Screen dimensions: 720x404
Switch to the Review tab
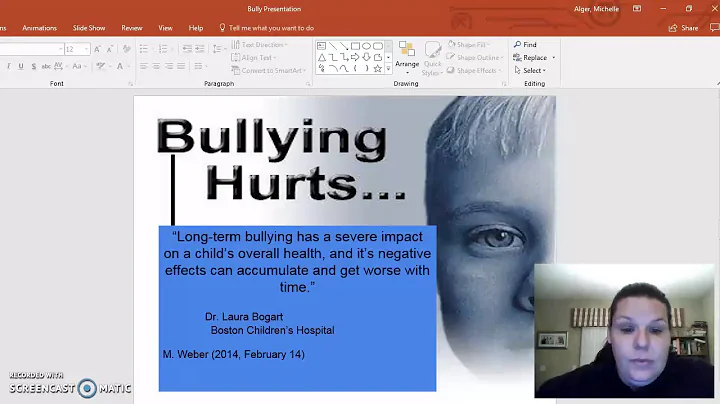[x=132, y=28]
